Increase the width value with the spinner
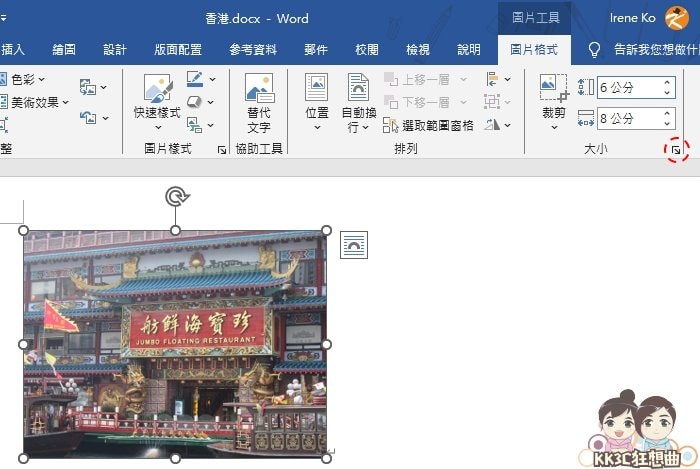This screenshot has height=469, width=700. 668,113
